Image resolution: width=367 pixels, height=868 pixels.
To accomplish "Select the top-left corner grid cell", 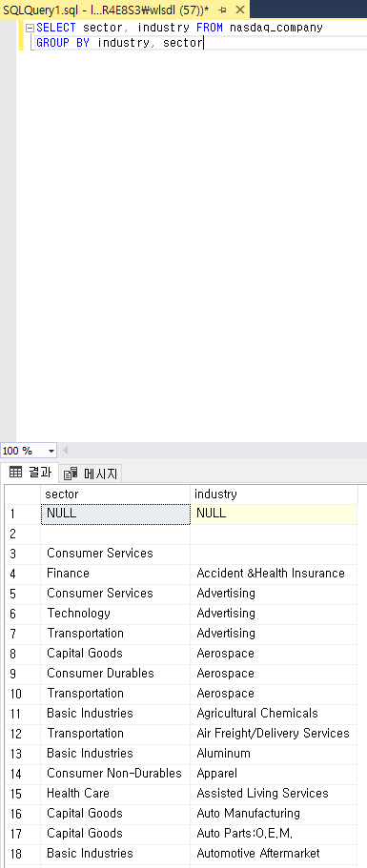I will [22, 495].
